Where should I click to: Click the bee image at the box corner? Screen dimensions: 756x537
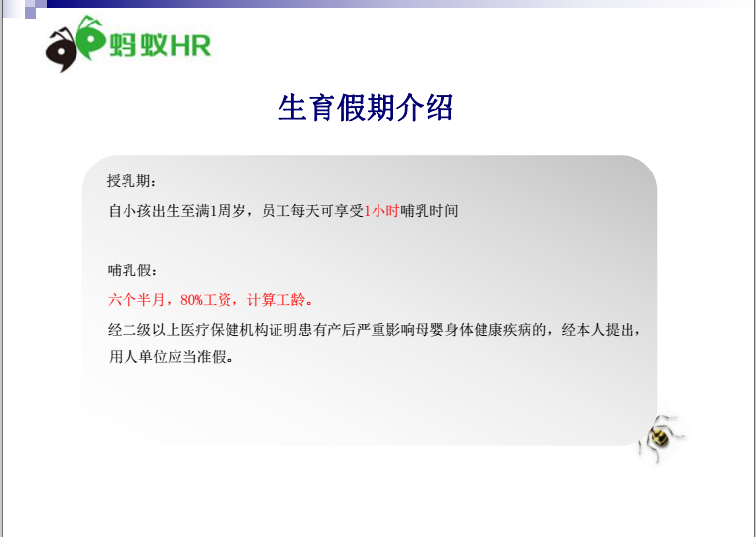[662, 438]
